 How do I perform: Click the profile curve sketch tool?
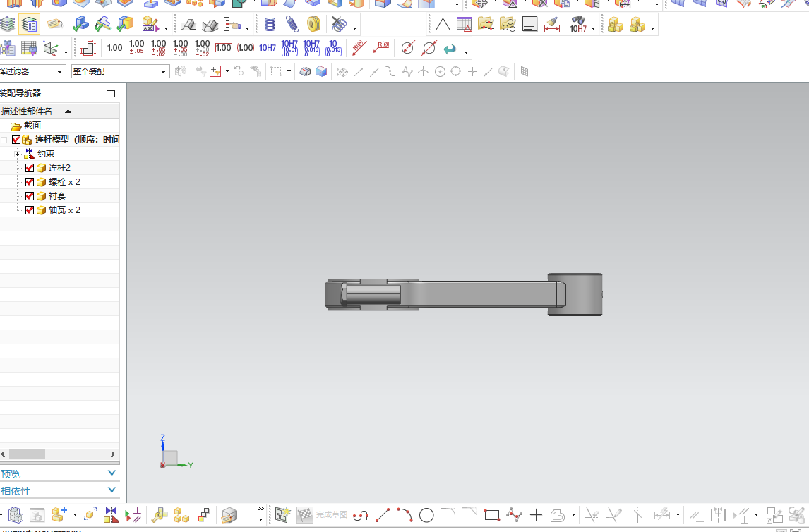[361, 515]
